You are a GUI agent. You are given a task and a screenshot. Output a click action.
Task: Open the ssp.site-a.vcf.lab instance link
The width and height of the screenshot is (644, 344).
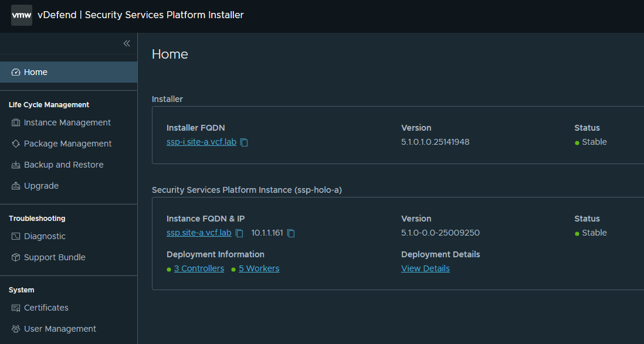coord(199,233)
